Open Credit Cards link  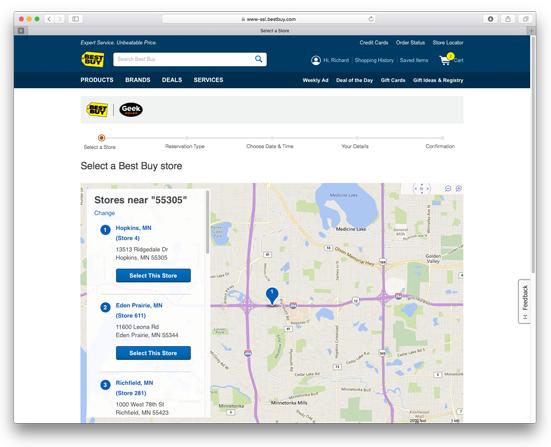click(374, 43)
